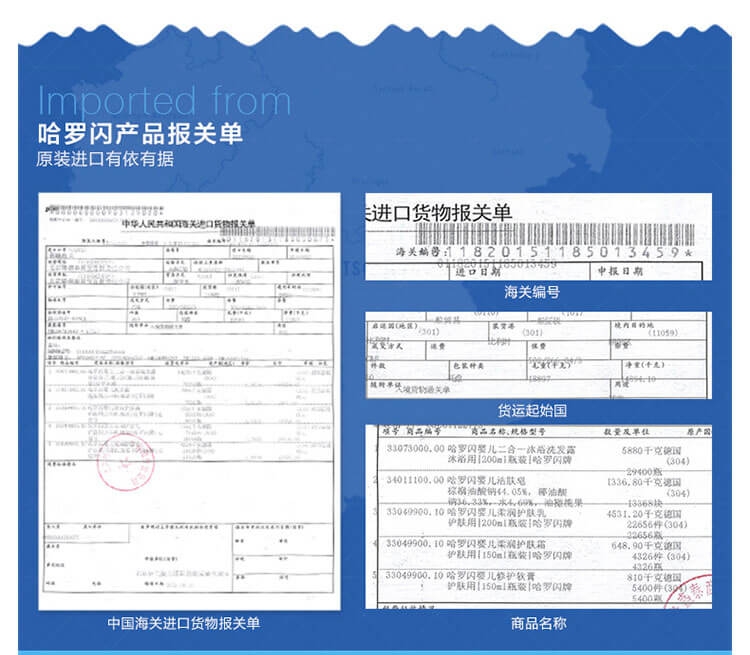Click the 商品编号 column header
750x655 pixels.
pyautogui.click(x=425, y=431)
